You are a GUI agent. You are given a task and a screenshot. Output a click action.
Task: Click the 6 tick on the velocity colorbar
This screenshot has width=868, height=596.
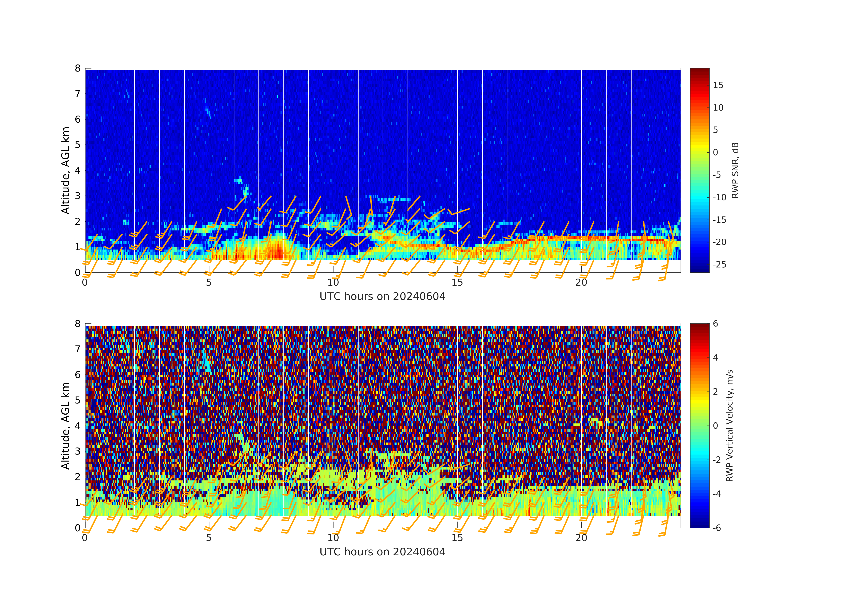(x=715, y=324)
